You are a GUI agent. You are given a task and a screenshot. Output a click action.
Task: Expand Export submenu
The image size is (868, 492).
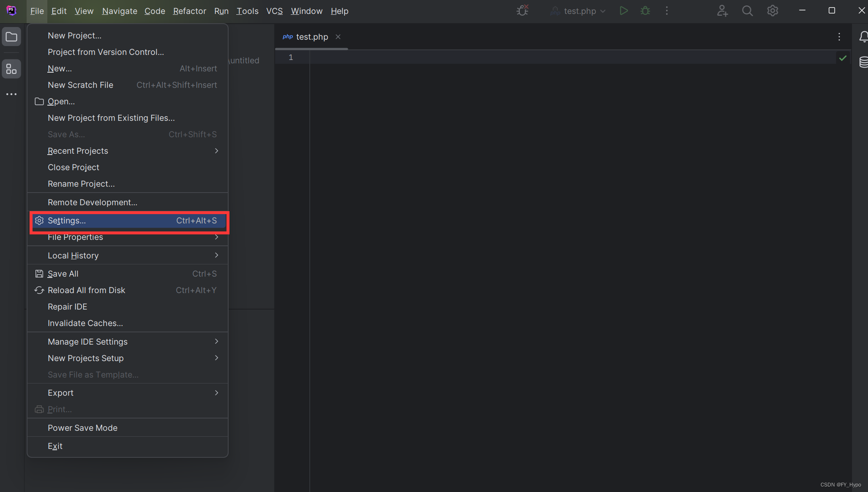click(x=127, y=393)
